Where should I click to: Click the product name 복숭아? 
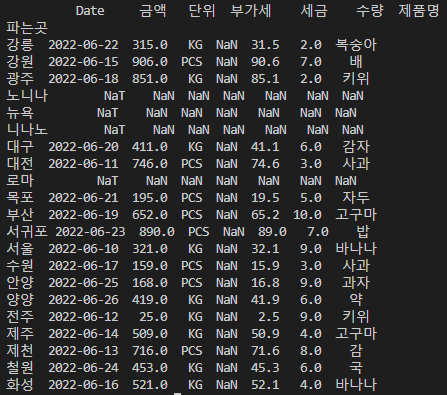coord(356,45)
